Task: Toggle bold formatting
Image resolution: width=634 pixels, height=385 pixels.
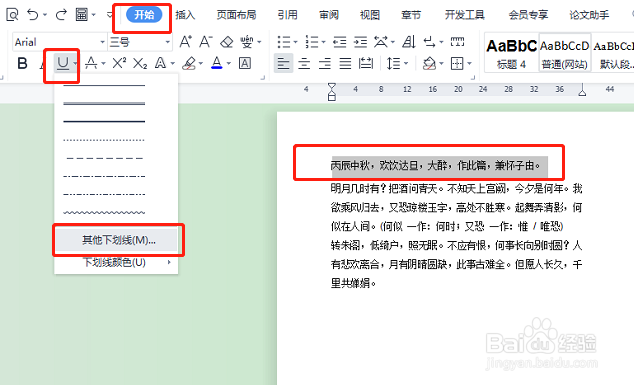Action: (23, 63)
